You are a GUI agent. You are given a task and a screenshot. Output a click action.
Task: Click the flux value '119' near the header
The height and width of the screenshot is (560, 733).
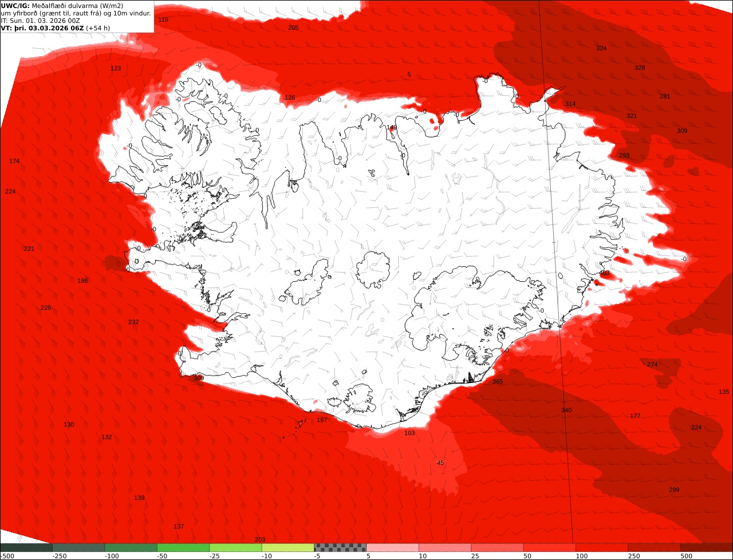(x=163, y=20)
